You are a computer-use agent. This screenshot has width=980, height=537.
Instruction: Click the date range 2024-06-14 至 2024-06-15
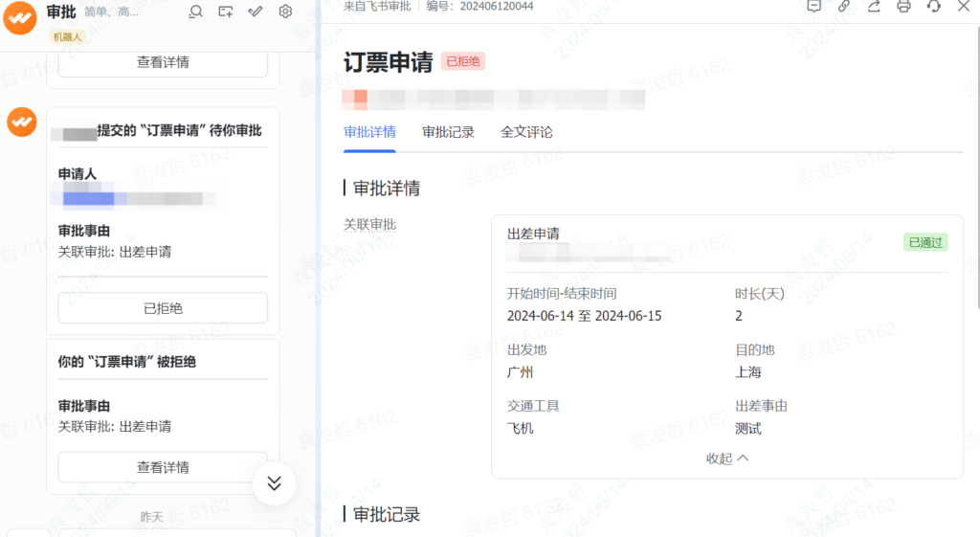(585, 316)
